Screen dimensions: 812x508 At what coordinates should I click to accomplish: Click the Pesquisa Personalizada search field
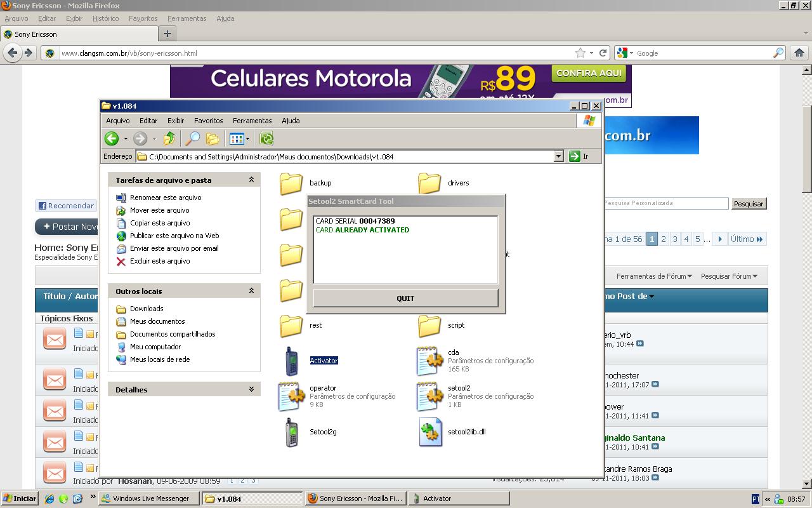pyautogui.click(x=664, y=203)
